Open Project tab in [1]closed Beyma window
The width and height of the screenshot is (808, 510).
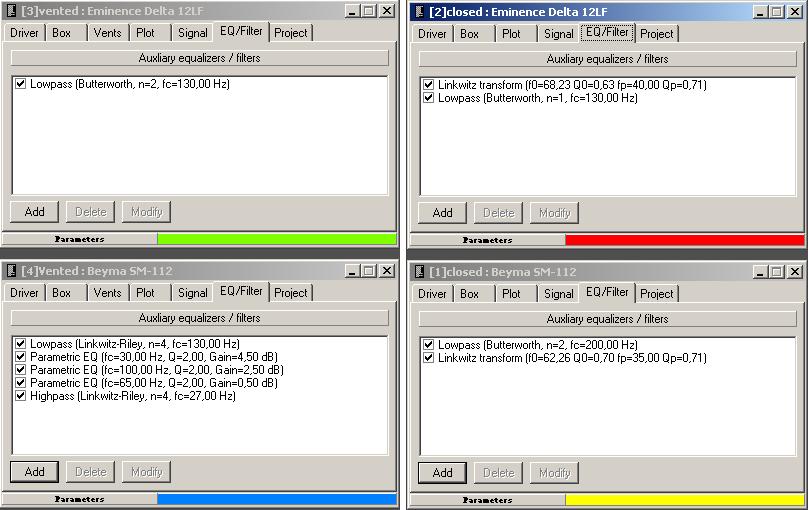click(x=656, y=294)
